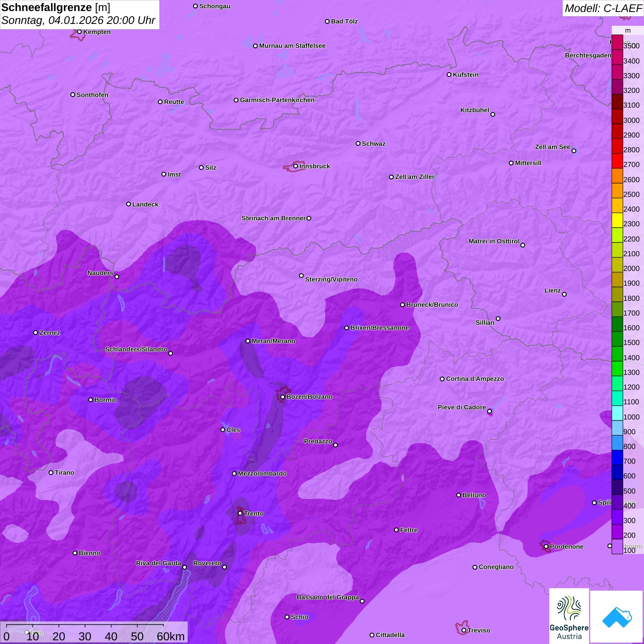Click the Steinach am Brenner label
The width and height of the screenshot is (644, 644).
point(273,218)
